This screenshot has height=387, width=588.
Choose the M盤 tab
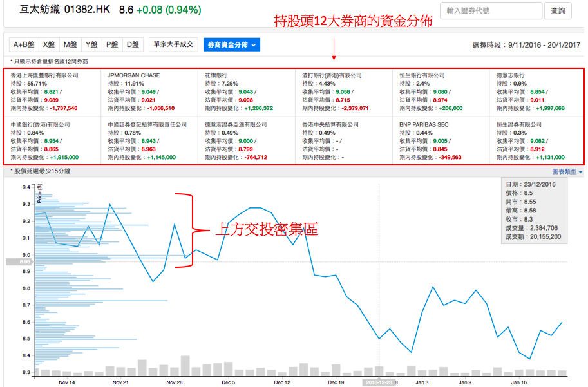(x=70, y=44)
